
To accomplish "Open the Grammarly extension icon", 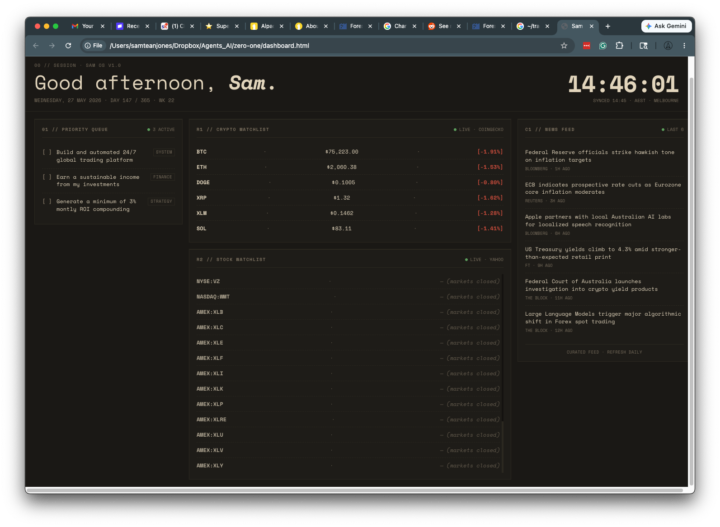I will click(603, 45).
